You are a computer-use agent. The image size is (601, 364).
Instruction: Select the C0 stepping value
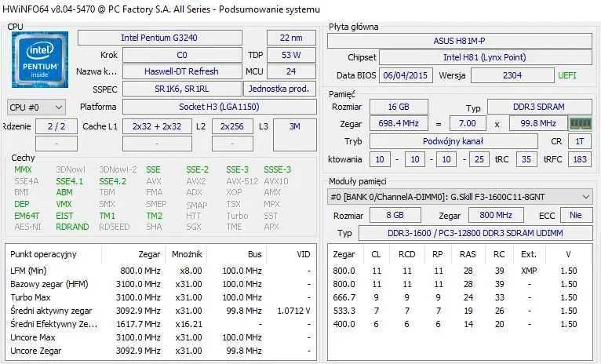point(182,55)
